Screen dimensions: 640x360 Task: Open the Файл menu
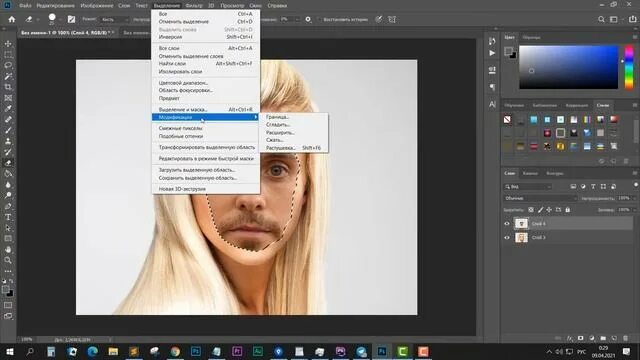pos(25,6)
